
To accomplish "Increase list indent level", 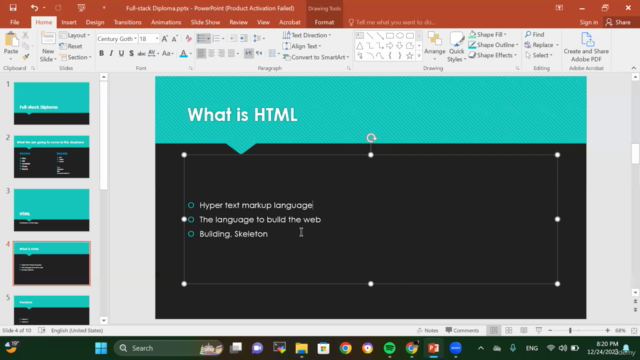I will point(244,38).
